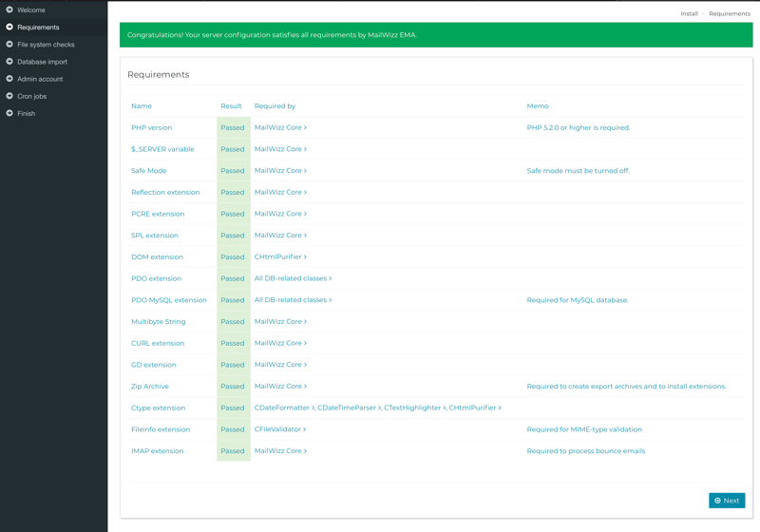The height and width of the screenshot is (532, 760).
Task: Click Passed result in PHP version row
Action: pos(233,127)
